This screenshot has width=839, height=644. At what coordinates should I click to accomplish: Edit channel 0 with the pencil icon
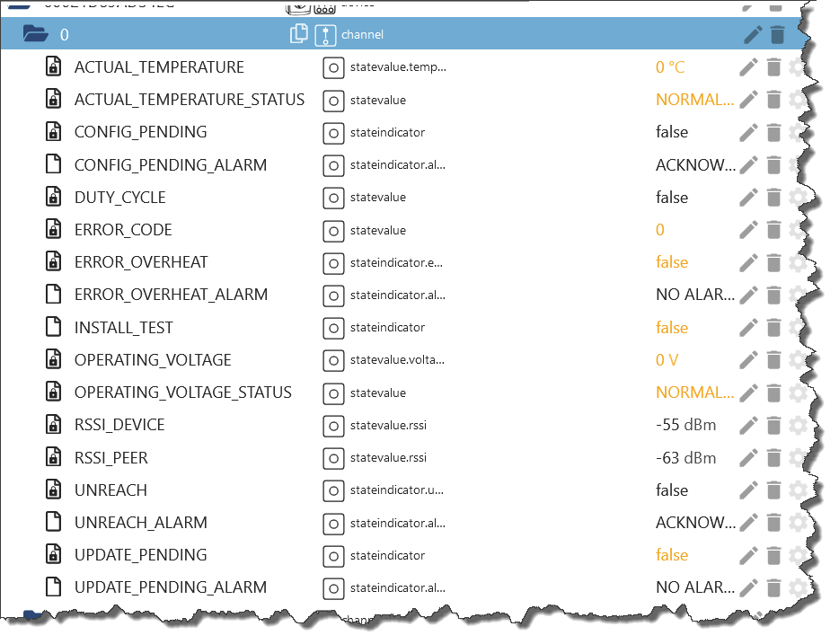[753, 35]
